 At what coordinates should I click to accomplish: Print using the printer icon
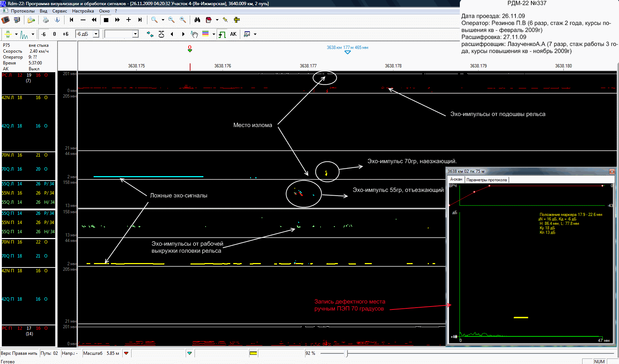[46, 20]
